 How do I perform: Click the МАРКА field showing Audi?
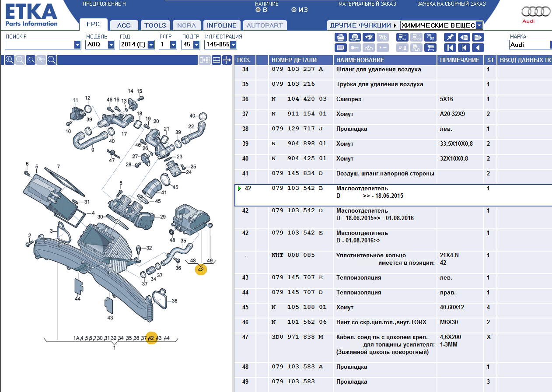530,45
